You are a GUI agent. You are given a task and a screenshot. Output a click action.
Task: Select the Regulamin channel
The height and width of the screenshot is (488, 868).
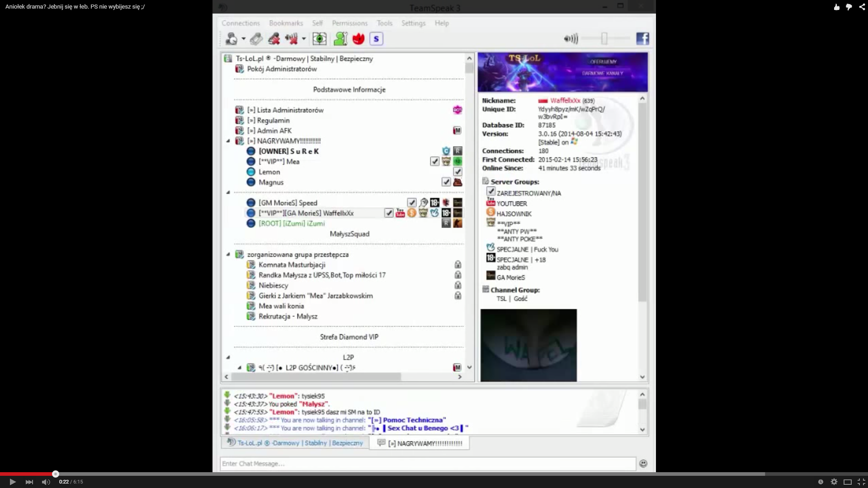tap(268, 121)
